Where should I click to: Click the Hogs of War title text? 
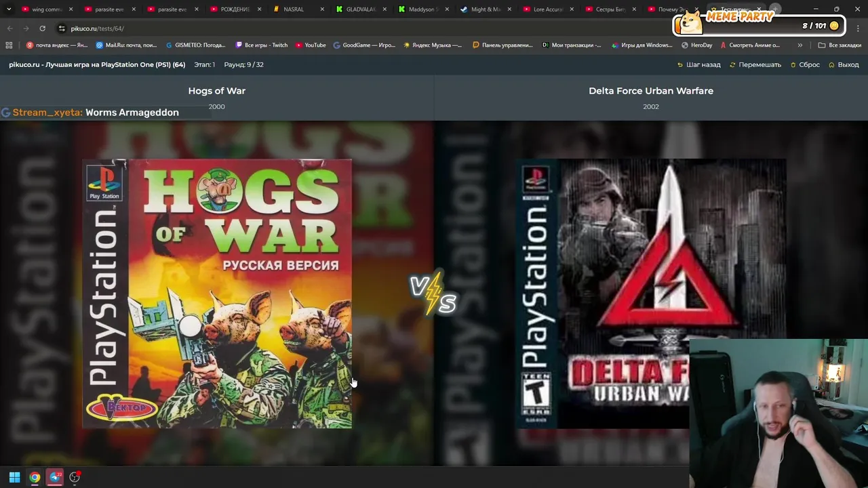[217, 91]
